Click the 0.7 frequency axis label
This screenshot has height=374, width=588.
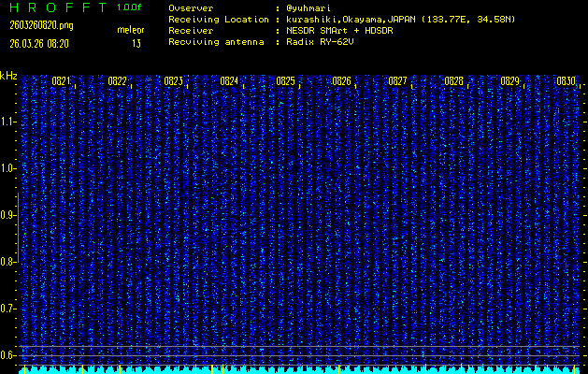coord(7,308)
